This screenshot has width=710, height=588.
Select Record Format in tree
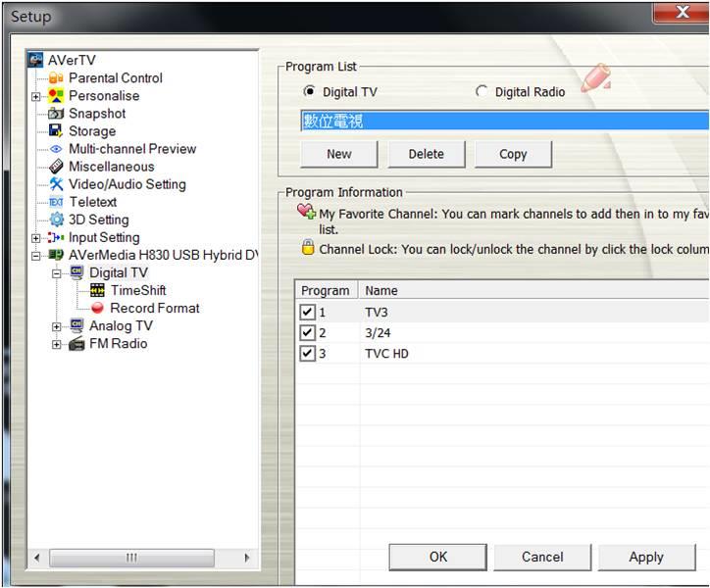click(155, 308)
